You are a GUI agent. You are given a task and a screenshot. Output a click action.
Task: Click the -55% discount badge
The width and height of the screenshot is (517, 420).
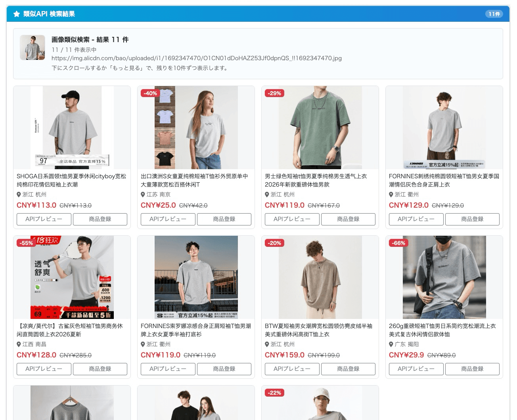[x=26, y=243]
